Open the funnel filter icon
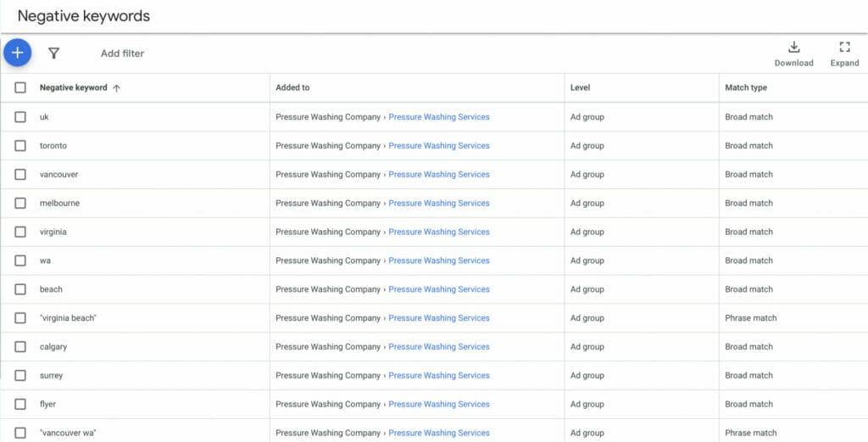The width and height of the screenshot is (868, 442). 53,53
